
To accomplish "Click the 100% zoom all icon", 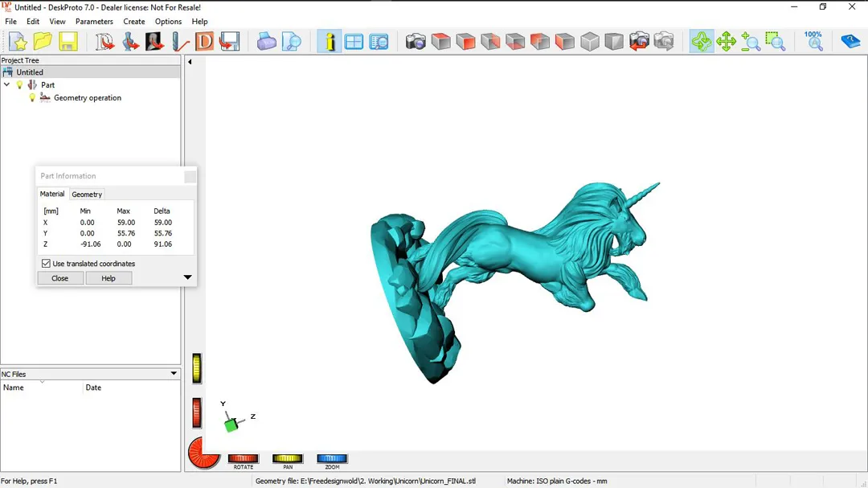I will click(813, 42).
